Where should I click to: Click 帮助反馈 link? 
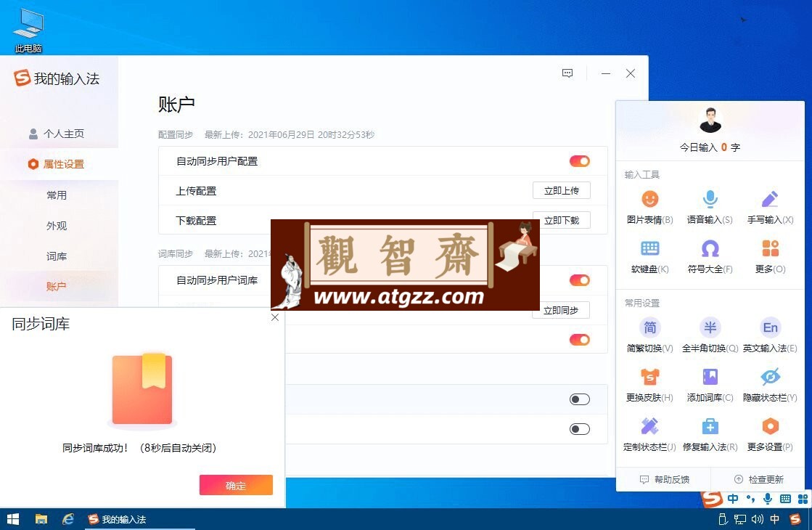(665, 480)
